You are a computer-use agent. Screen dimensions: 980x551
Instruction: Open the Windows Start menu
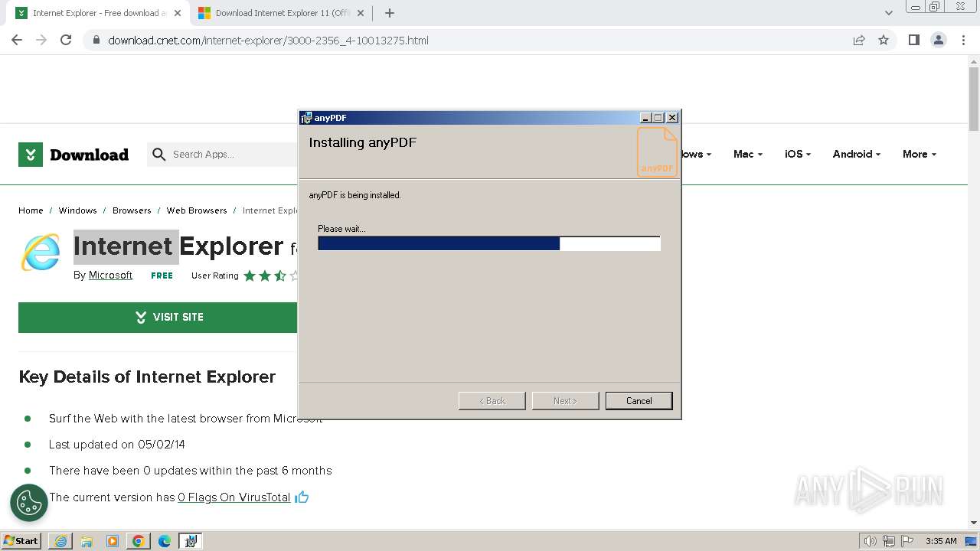click(21, 540)
